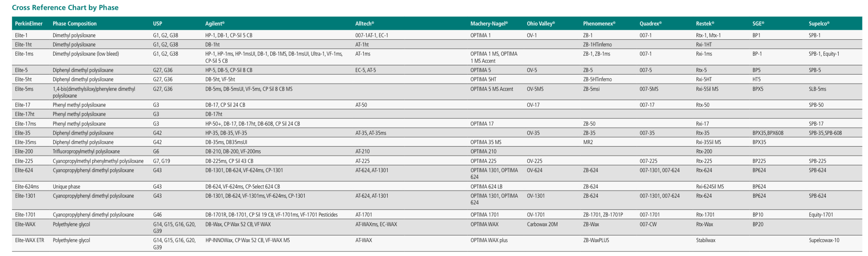The image size is (868, 256).
Task: Select the 'OPTIMA 624 LB' cell
Action: click(486, 187)
